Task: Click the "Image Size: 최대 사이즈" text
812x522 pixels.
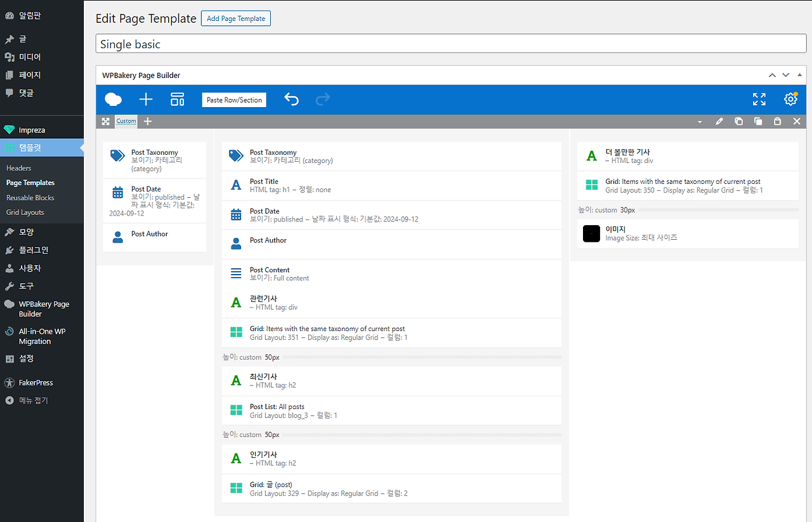Action: point(641,238)
